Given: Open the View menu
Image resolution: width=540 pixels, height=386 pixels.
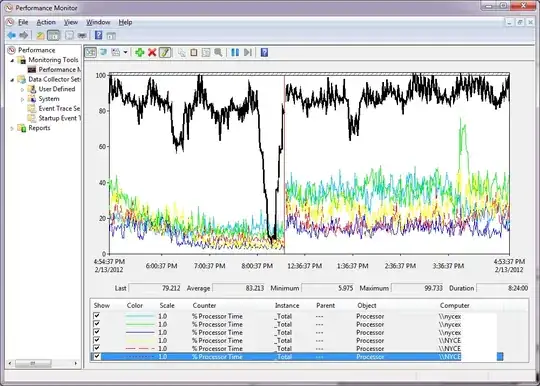Looking at the screenshot, I should (x=71, y=22).
